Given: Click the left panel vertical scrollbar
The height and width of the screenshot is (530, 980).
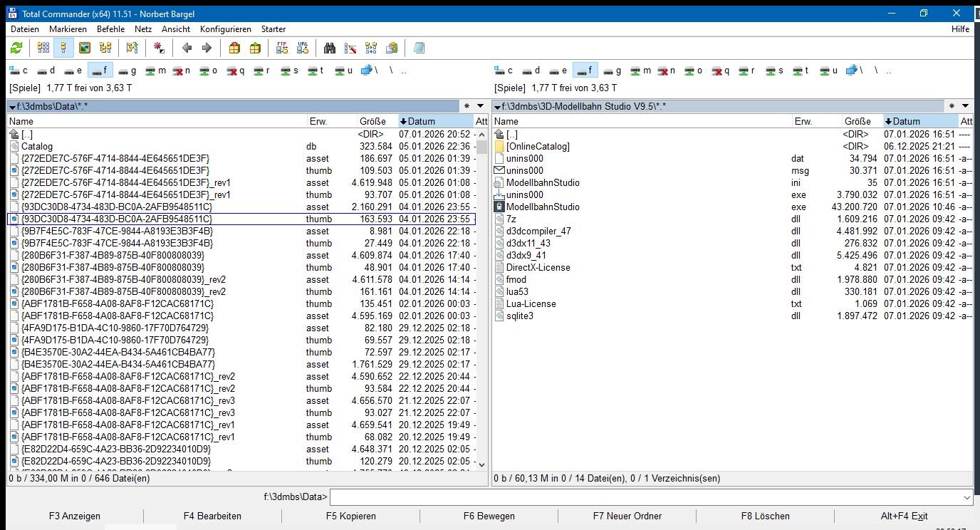Looking at the screenshot, I should click(x=481, y=299).
